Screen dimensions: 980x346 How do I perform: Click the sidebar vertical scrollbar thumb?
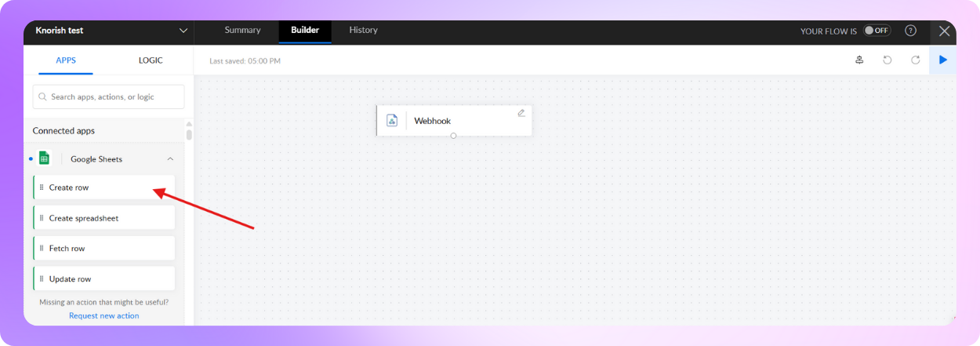tap(189, 133)
